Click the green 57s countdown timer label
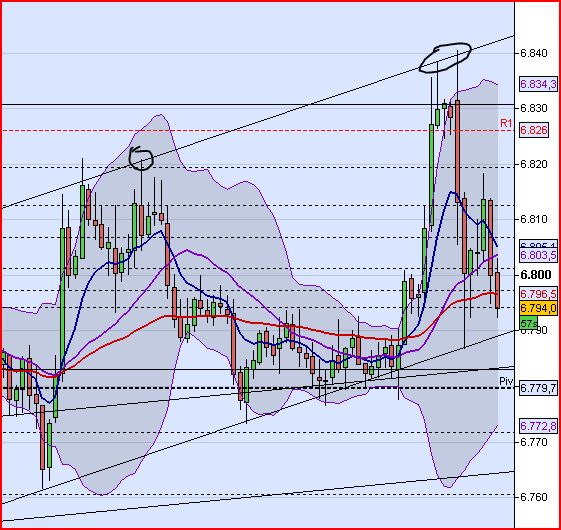This screenshot has width=561, height=530. pyautogui.click(x=528, y=324)
